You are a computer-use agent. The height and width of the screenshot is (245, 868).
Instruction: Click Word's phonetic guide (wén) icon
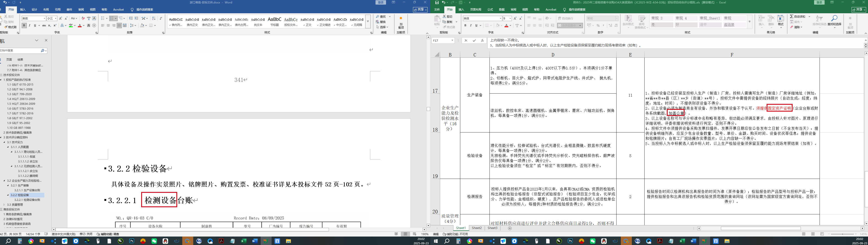[x=89, y=18]
